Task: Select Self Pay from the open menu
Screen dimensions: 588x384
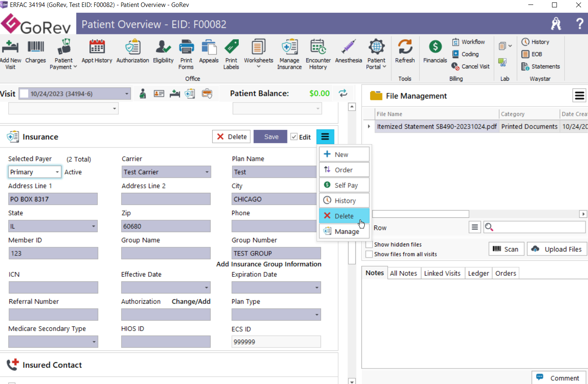Action: pyautogui.click(x=345, y=185)
